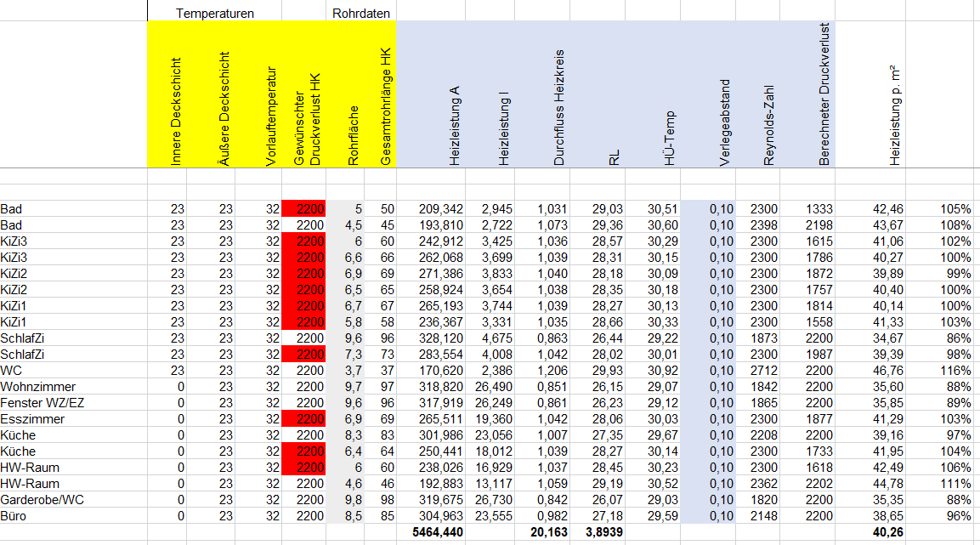This screenshot has width=980, height=545.
Task: Select the Heizleistung A value 319,675
Action: click(x=440, y=500)
